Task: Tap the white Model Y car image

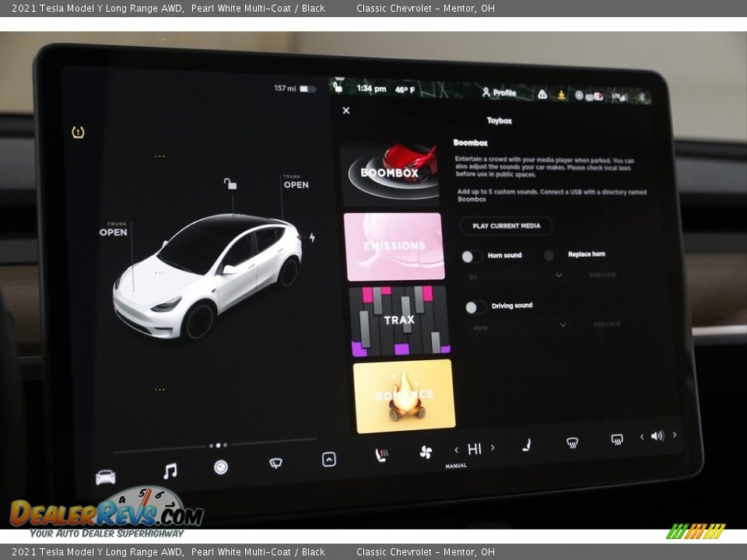Action: coord(207,275)
